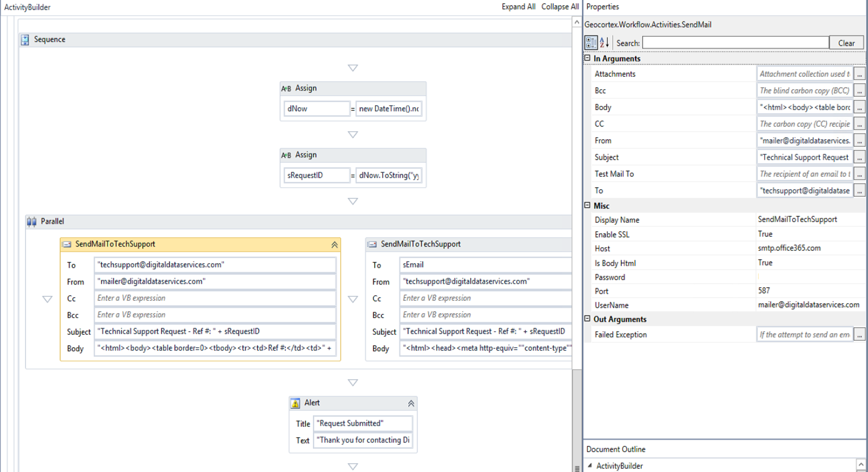The image size is (868, 472).
Task: Edit From field of right SendMail activity
Action: tap(486, 282)
